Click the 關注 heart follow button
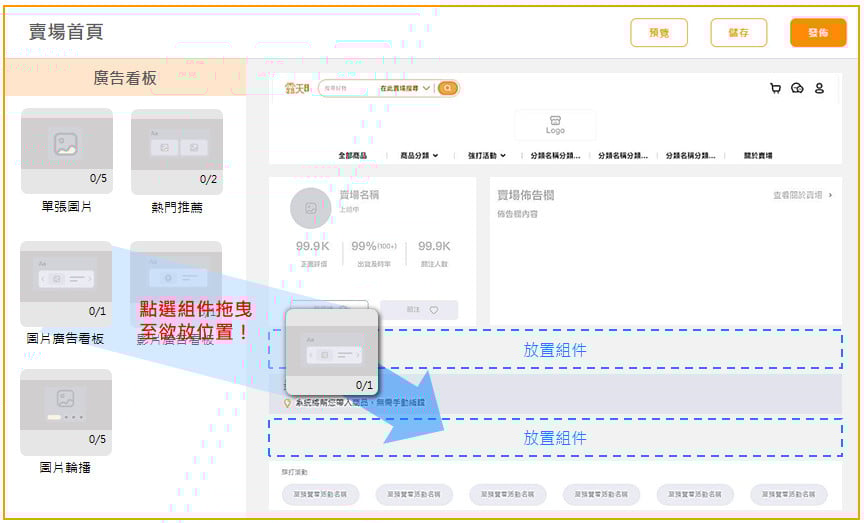Viewport: 868px width, 523px height. click(419, 310)
